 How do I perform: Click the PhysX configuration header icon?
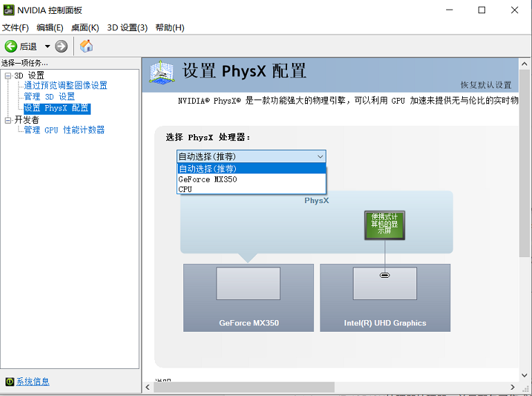pyautogui.click(x=162, y=72)
